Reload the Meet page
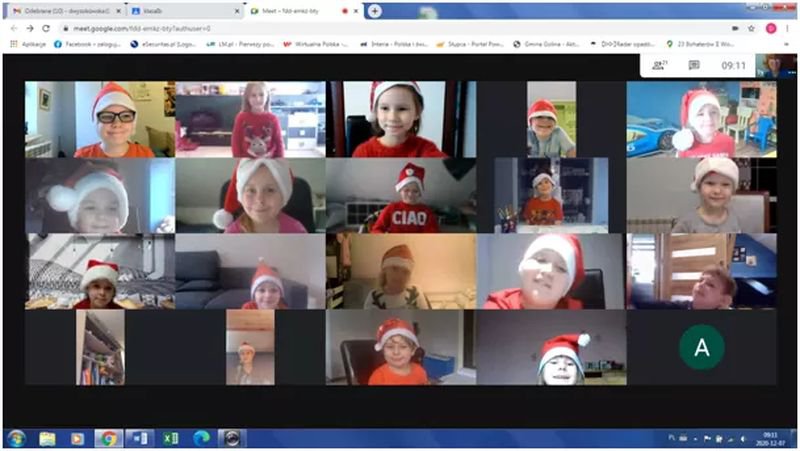Viewport: 800px width, 451px height. pos(46,29)
